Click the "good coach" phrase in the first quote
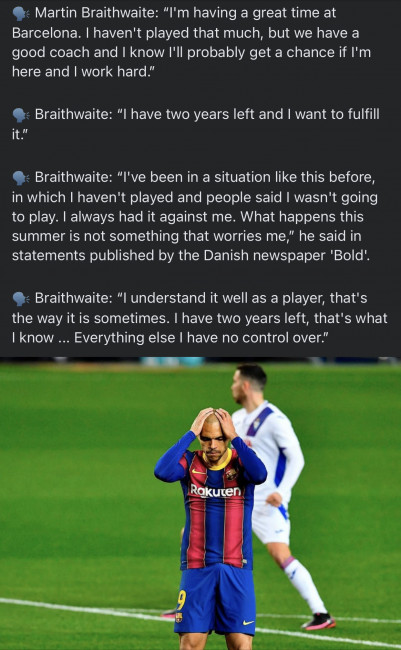Screen dimensions: 401x650 point(51,53)
